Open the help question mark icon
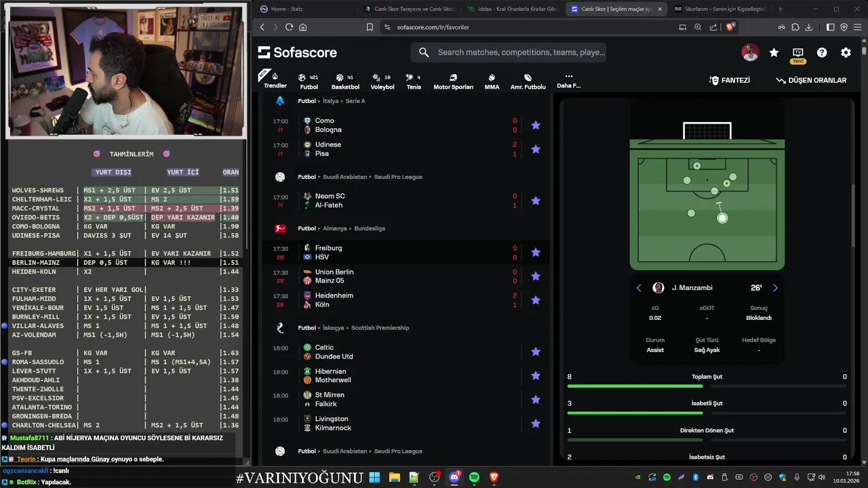The width and height of the screenshot is (868, 488). pyautogui.click(x=822, y=52)
